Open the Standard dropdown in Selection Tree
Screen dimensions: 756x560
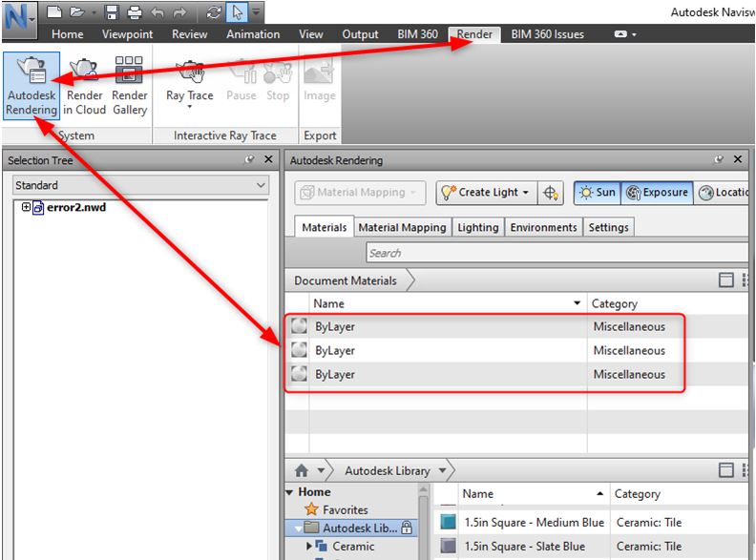click(139, 185)
